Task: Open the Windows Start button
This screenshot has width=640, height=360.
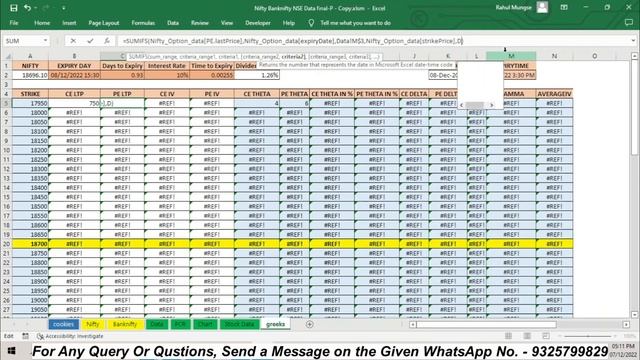Action: (11, 351)
